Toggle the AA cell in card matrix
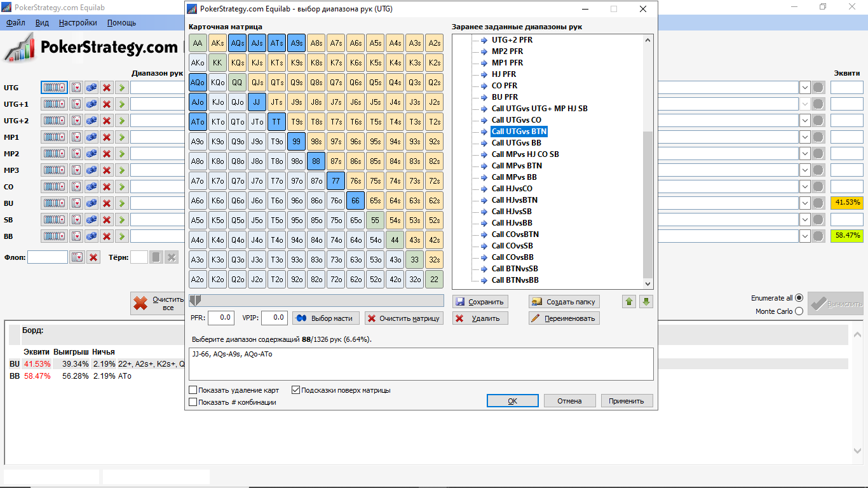 pyautogui.click(x=198, y=43)
